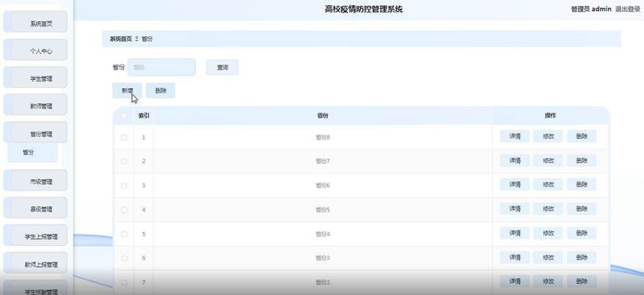
Task: Click 修改 for 省份3 row
Action: pos(549,257)
